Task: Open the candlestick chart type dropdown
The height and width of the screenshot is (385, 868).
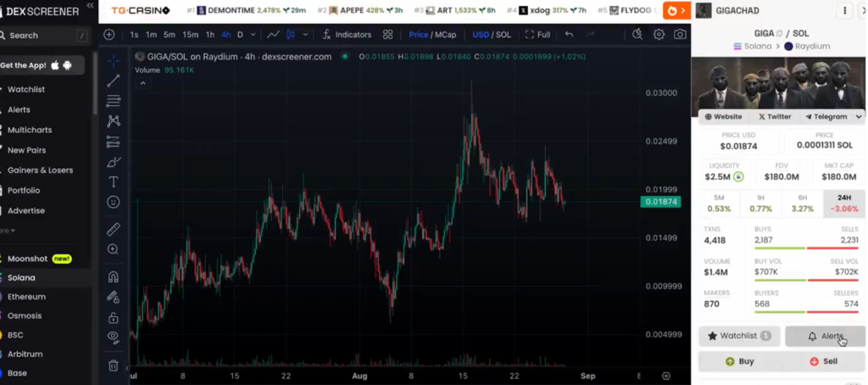Action: pyautogui.click(x=291, y=35)
